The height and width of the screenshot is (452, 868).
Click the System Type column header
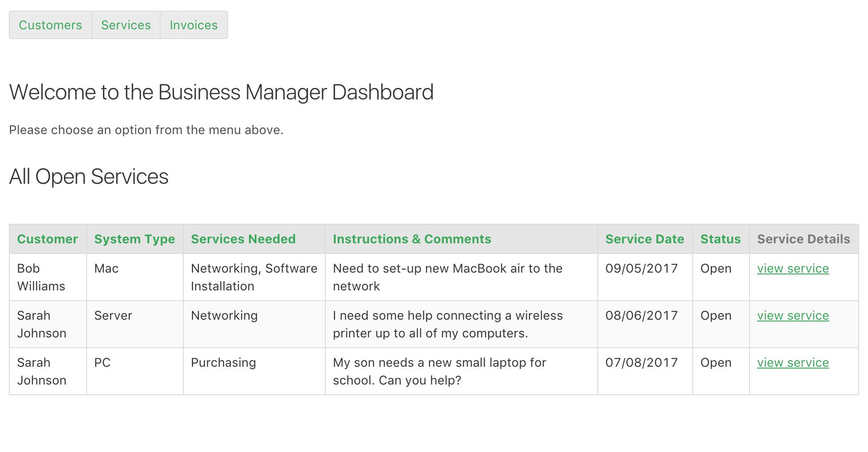(134, 239)
